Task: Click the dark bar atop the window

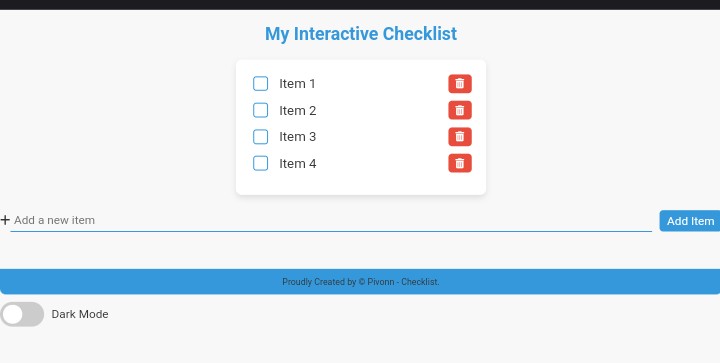Action: (x=360, y=5)
